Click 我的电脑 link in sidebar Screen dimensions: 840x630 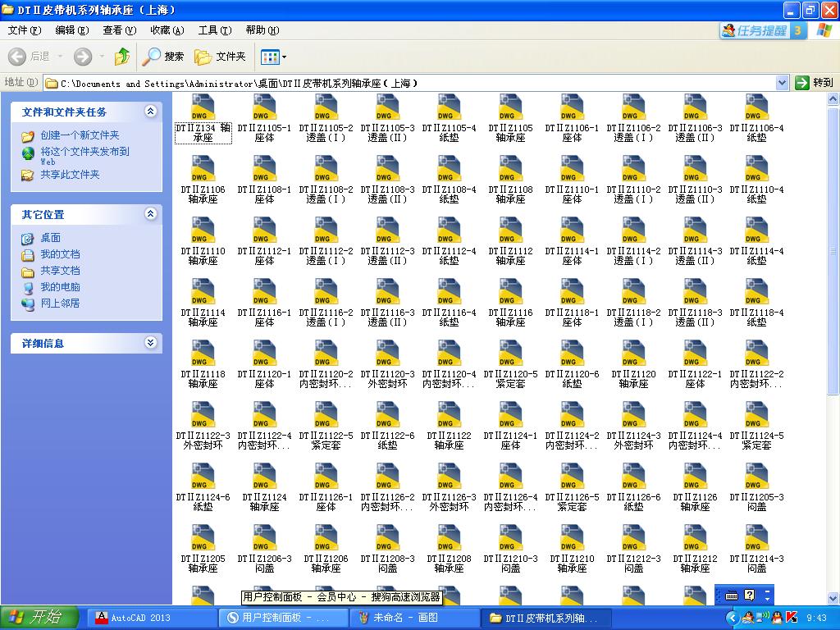tap(60, 287)
